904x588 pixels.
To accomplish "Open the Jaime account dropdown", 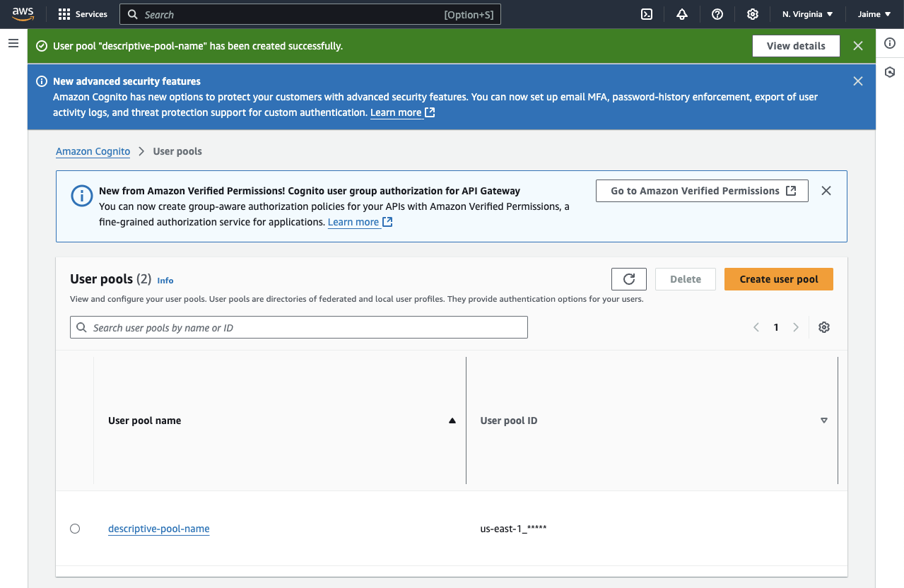I will click(x=874, y=14).
